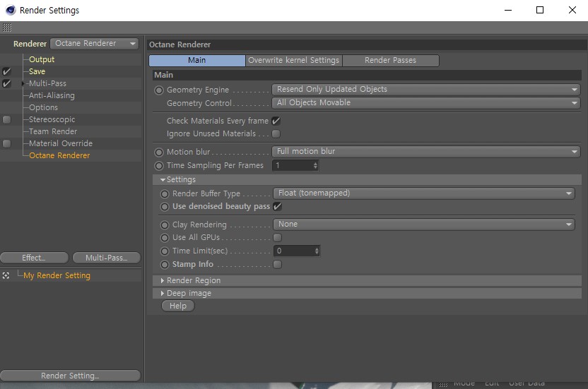Open the Render Passes tab
Viewport: 588px width, 389px height.
(390, 60)
